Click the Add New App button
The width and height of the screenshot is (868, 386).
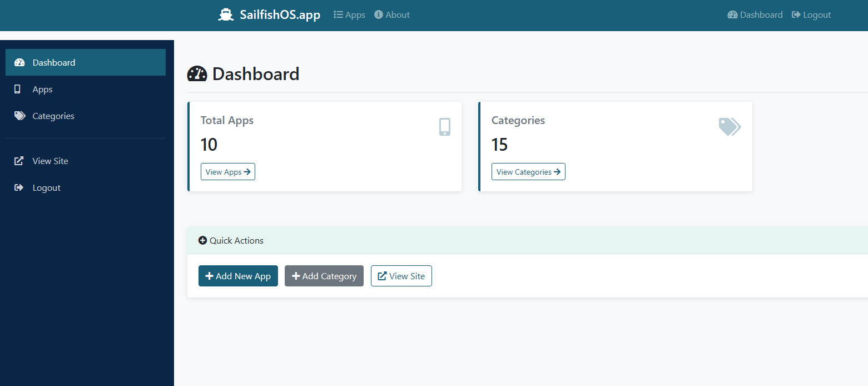pos(238,276)
